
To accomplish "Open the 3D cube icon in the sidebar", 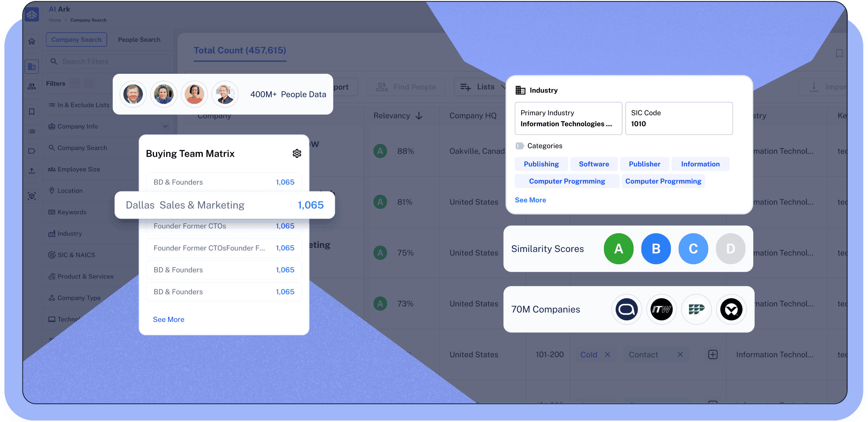I will [32, 196].
